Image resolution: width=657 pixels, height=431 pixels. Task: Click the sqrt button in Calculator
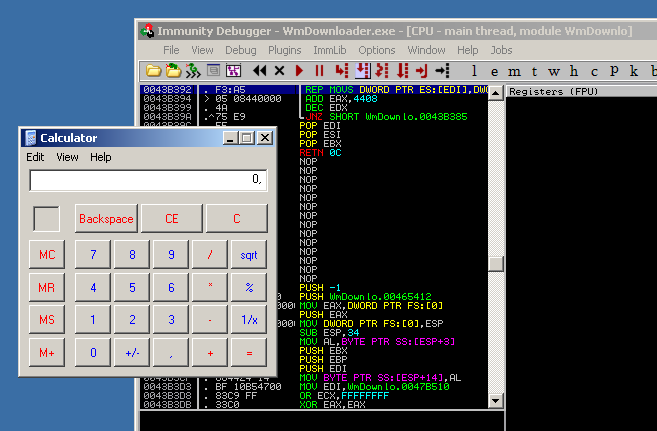point(249,254)
